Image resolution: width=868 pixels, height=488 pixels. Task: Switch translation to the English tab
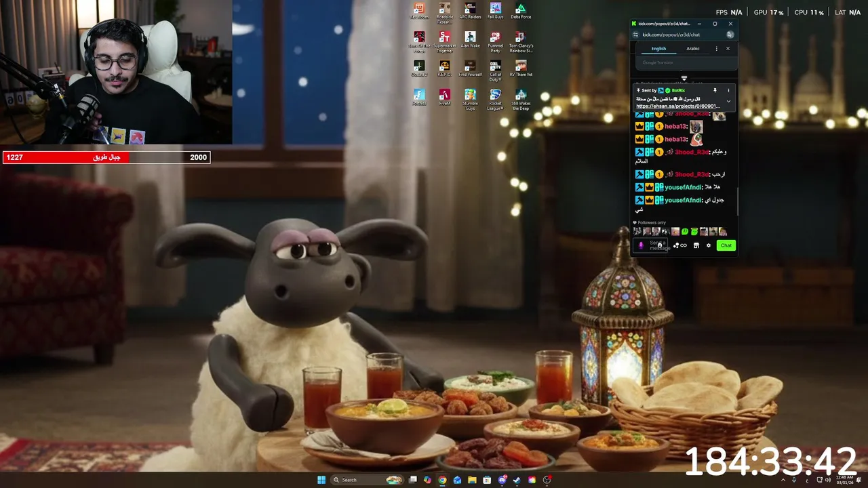658,49
